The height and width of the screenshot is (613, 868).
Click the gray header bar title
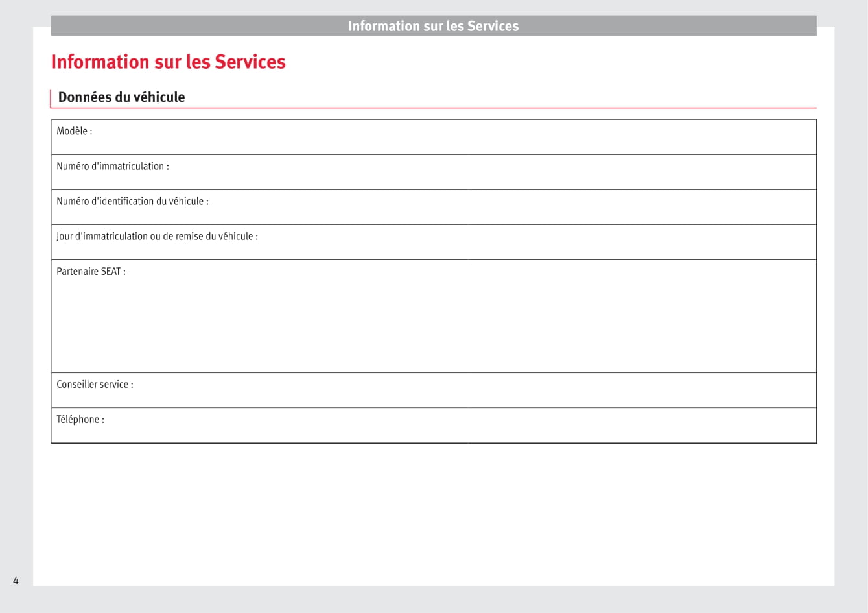coord(433,26)
